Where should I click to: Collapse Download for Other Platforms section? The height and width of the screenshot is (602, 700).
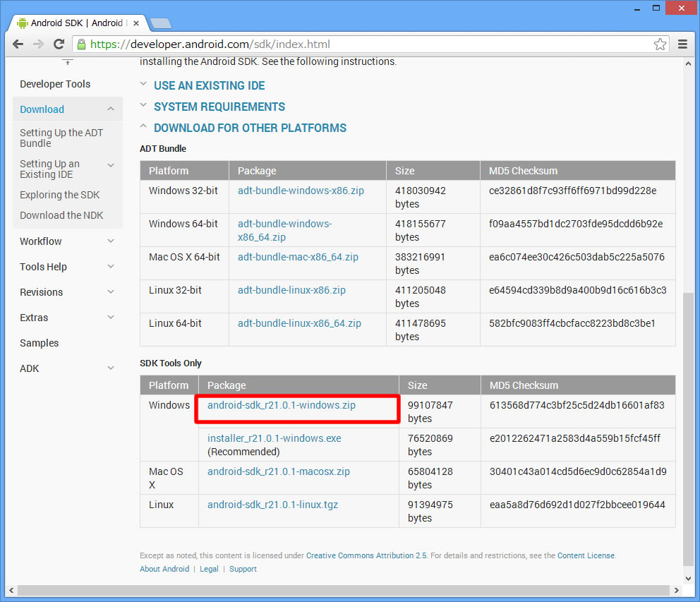point(250,128)
